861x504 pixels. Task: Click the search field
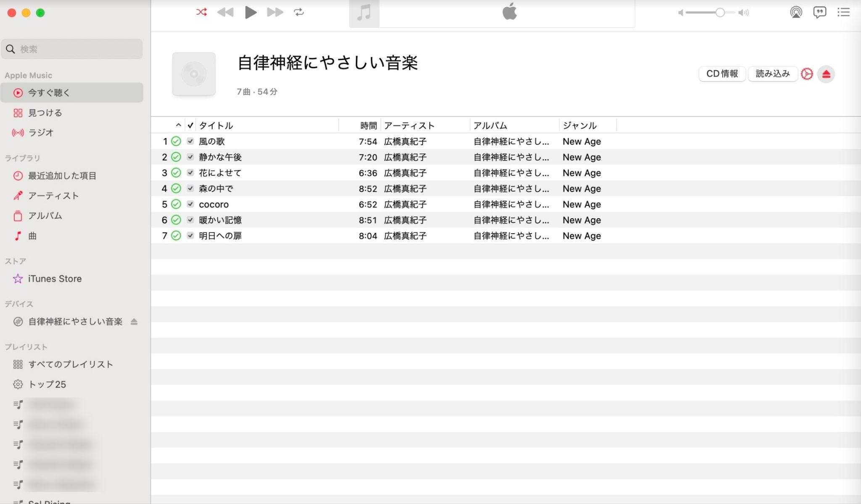point(72,49)
